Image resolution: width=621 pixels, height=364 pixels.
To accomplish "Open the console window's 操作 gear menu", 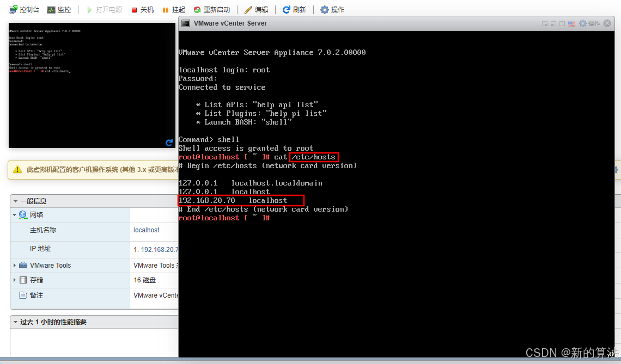I will coord(590,23).
